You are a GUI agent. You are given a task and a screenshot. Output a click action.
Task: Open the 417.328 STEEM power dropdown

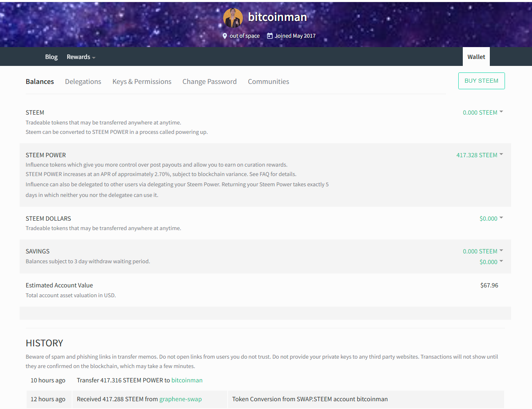pos(480,155)
